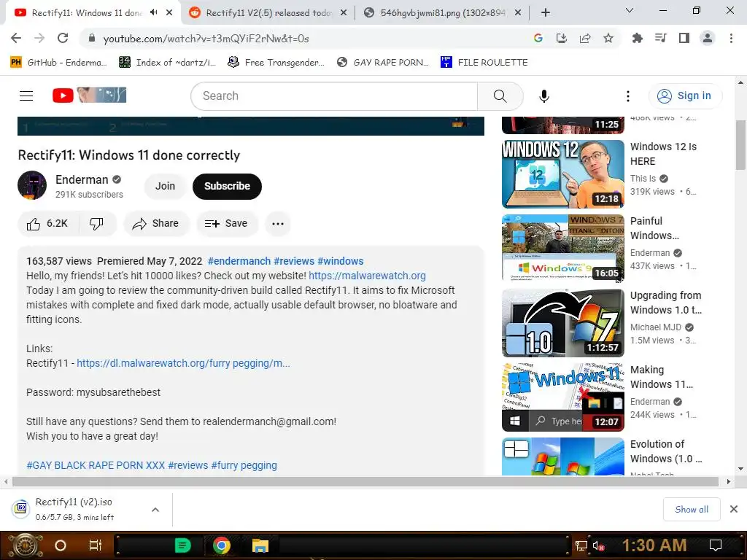Join the Enderman channel
This screenshot has height=560, width=747.
pyautogui.click(x=165, y=186)
